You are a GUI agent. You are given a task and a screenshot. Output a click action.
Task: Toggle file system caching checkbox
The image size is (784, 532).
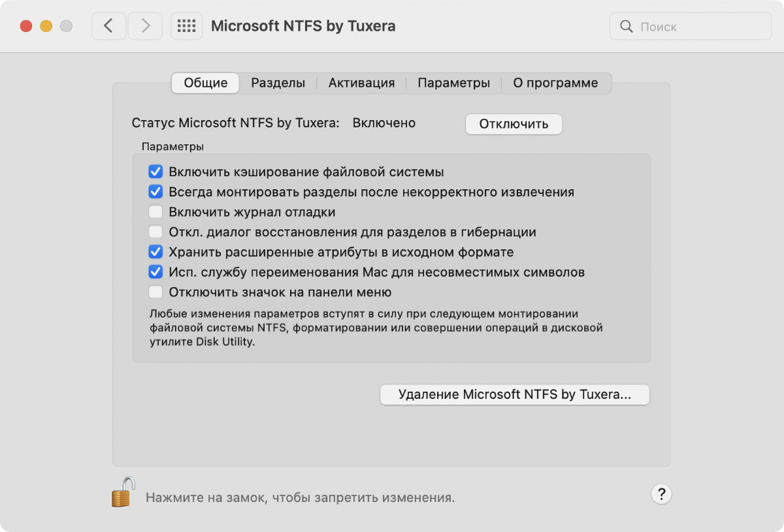click(x=155, y=172)
